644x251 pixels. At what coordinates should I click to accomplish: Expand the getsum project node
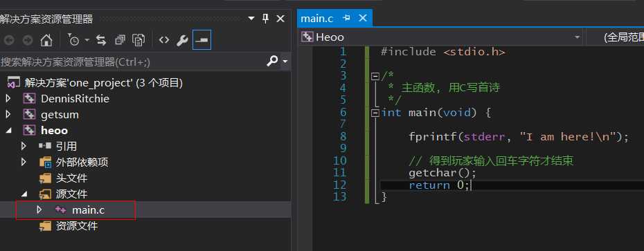[x=8, y=114]
